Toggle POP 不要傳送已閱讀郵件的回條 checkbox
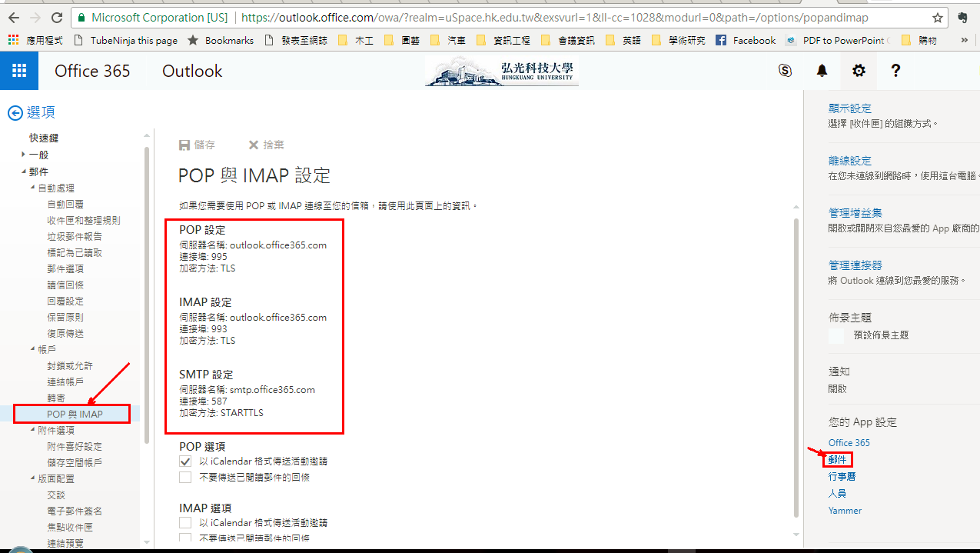This screenshot has height=553, width=980. click(185, 478)
